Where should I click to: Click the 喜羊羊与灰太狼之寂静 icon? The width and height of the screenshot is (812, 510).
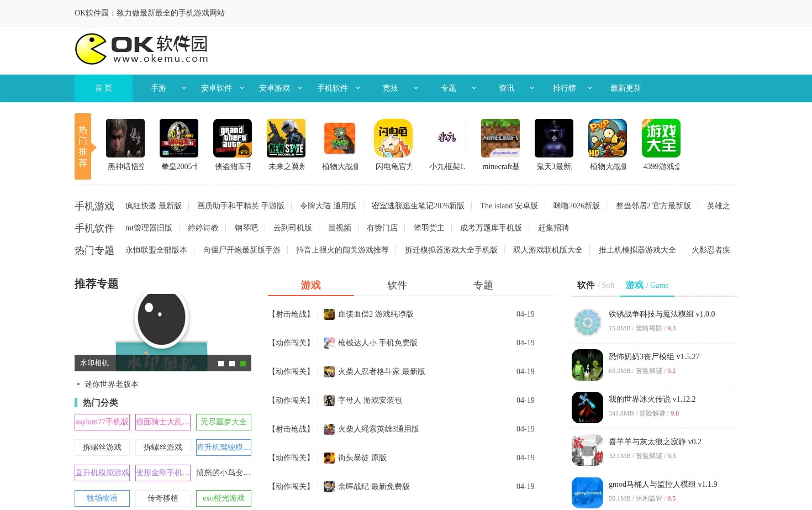(x=587, y=450)
